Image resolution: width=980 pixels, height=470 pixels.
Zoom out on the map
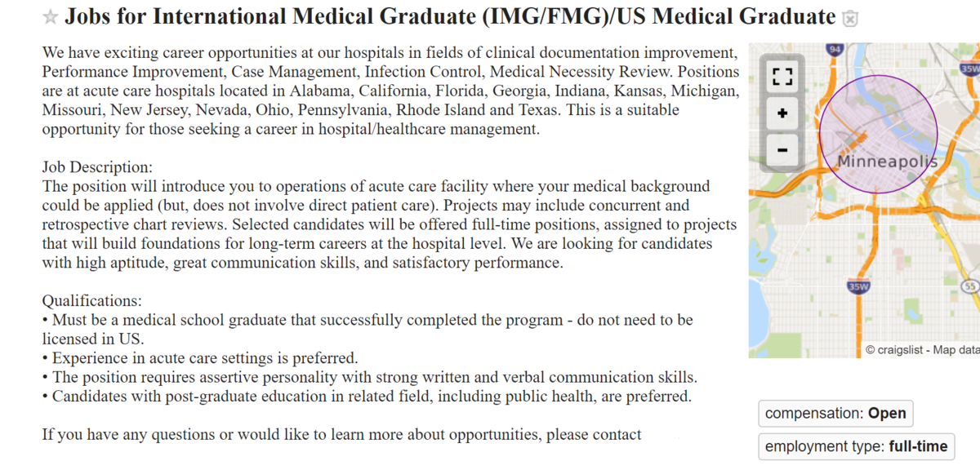point(782,150)
